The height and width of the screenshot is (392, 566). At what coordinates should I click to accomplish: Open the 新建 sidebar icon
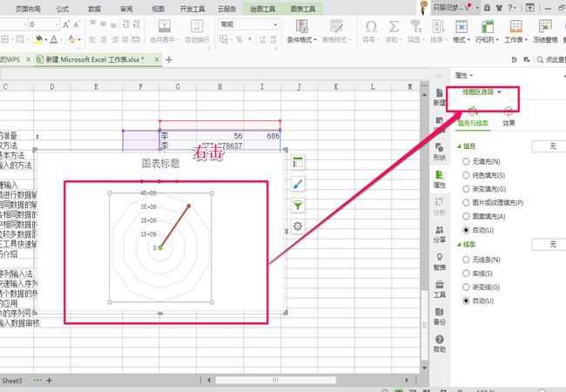tap(439, 98)
